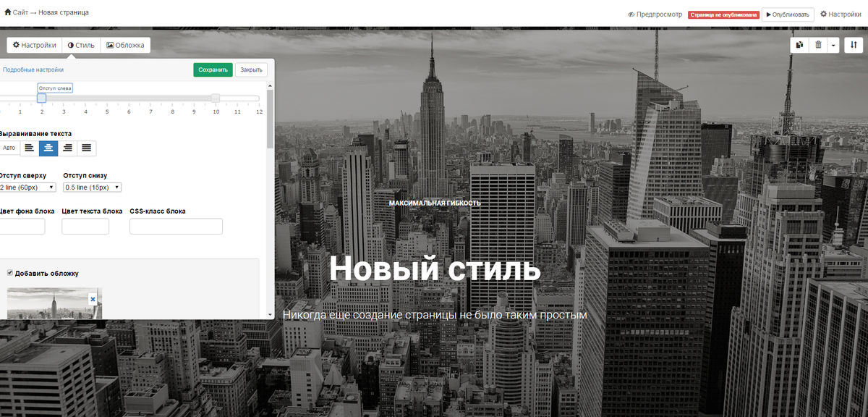Screen dimensions: 868x417
Task: Click the green Сохранить button
Action: click(213, 70)
